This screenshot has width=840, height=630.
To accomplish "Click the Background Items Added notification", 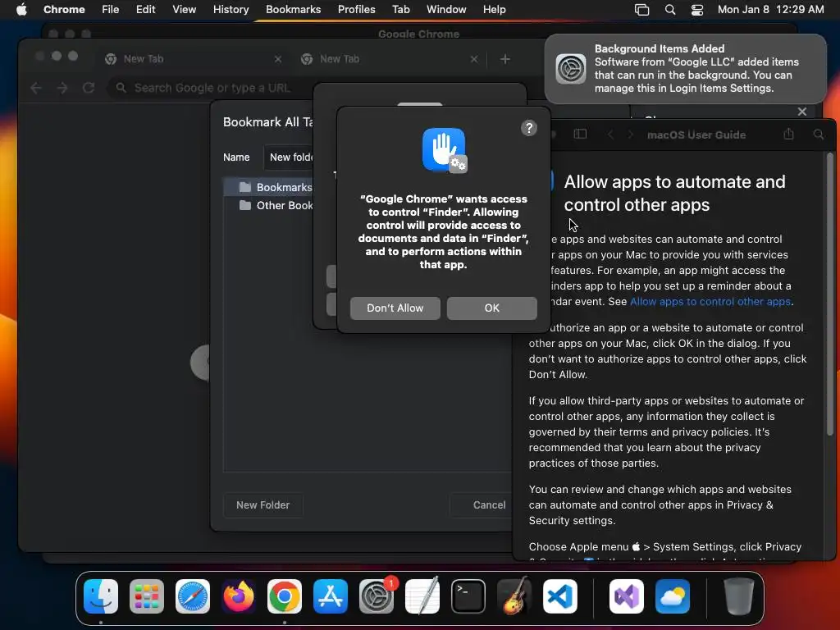I will click(686, 69).
